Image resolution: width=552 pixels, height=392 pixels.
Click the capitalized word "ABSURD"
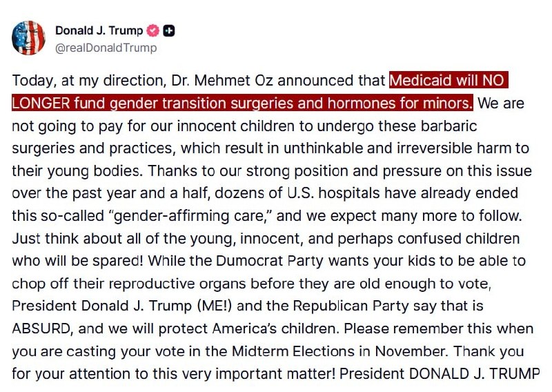coord(41,329)
